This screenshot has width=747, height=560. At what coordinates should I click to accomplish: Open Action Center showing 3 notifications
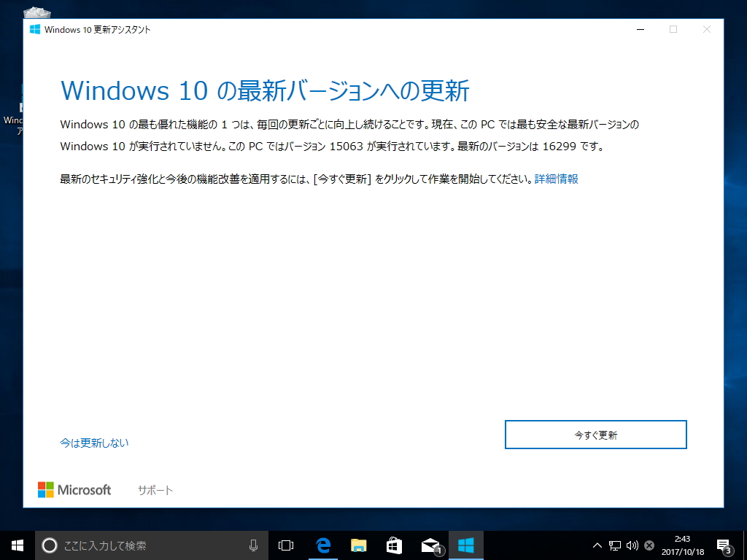[x=724, y=545]
